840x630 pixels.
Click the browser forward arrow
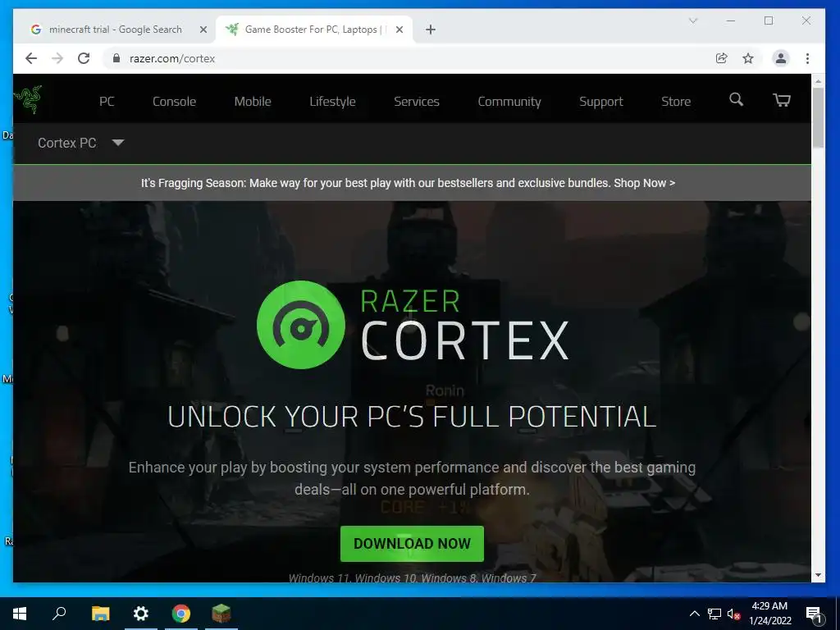57,58
